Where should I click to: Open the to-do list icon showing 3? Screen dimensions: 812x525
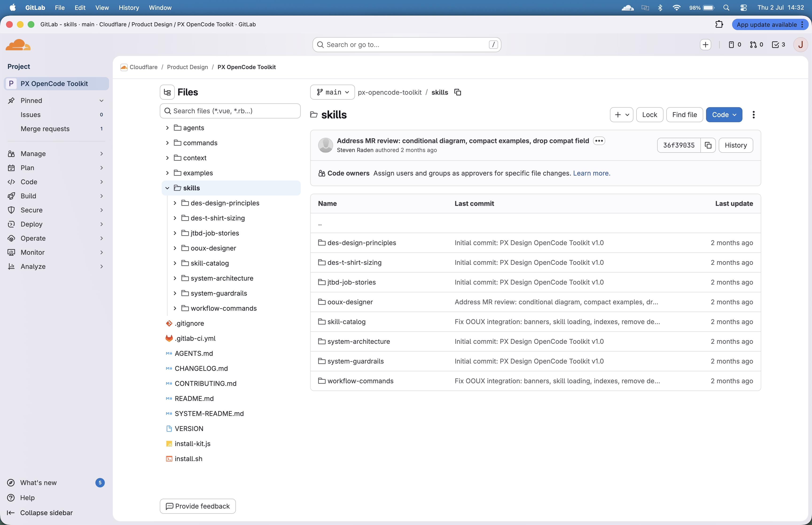click(x=779, y=45)
